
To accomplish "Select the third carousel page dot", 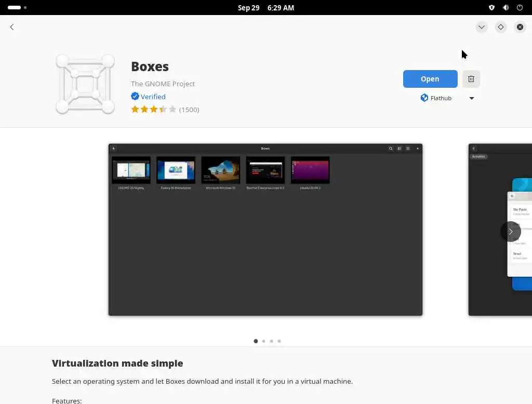I will (x=271, y=341).
